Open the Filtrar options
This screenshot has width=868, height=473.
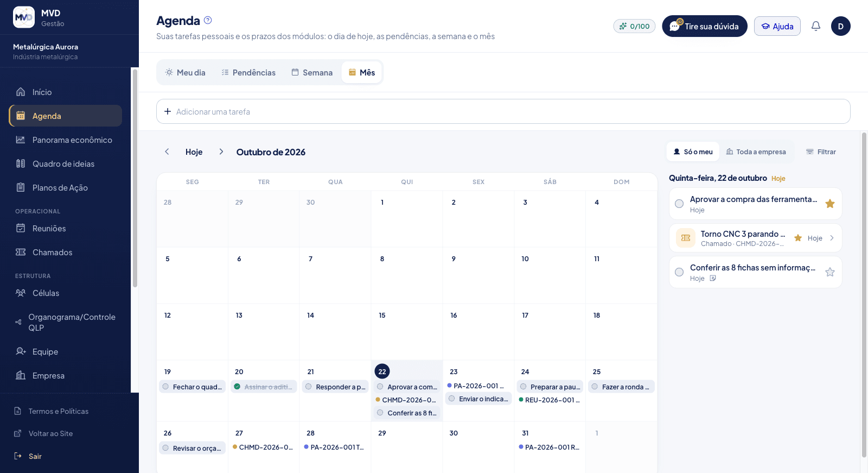(821, 152)
